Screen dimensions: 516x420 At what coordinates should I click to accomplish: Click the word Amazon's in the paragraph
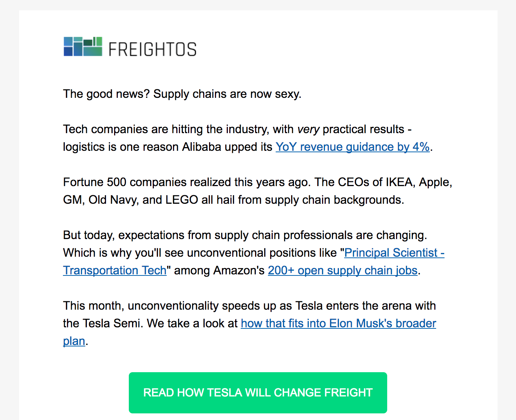(239, 270)
